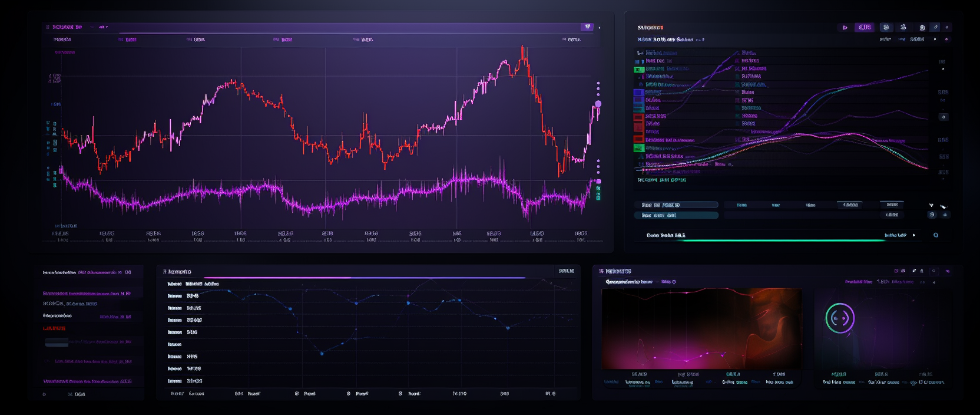The height and width of the screenshot is (415, 980).
Task: Click the circular green-purple gauge icon in bottom-right panel
Action: pyautogui.click(x=840, y=318)
